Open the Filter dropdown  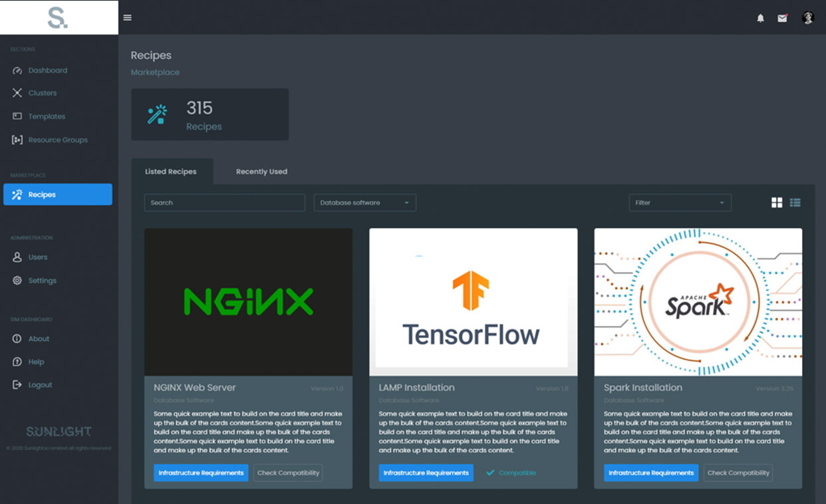point(680,203)
